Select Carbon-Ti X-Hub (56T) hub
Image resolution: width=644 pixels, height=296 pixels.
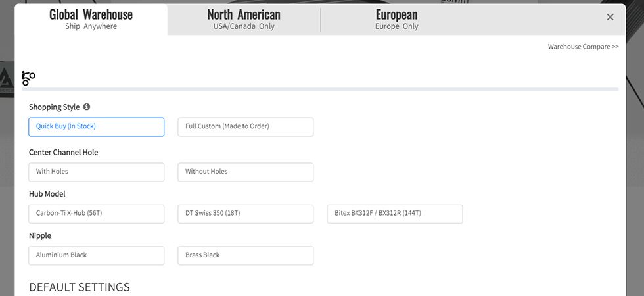97,214
